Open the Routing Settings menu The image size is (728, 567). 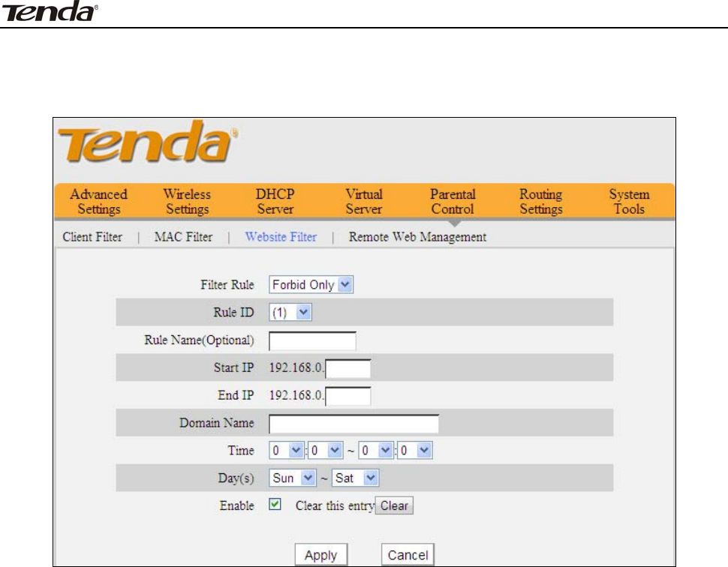[541, 201]
